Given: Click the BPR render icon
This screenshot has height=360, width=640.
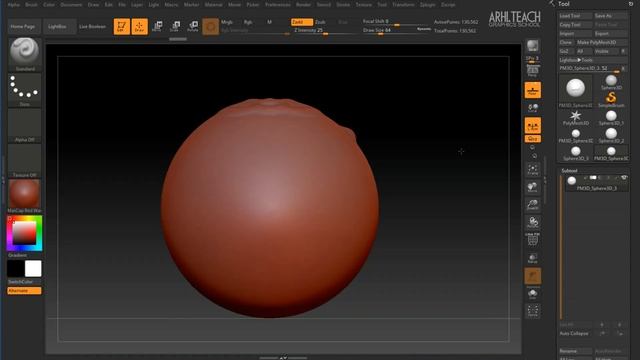Looking at the screenshot, I should (533, 46).
